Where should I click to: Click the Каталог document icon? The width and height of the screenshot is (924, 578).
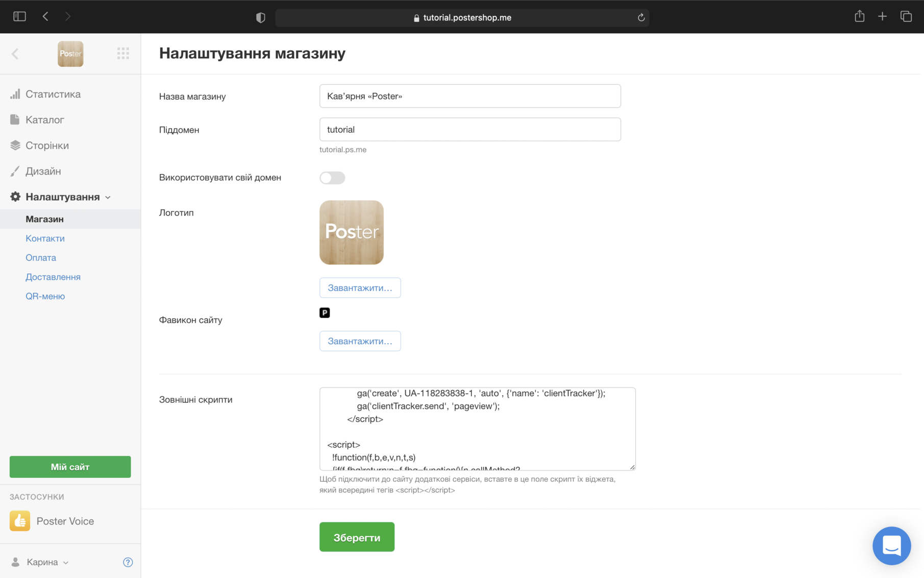15,119
